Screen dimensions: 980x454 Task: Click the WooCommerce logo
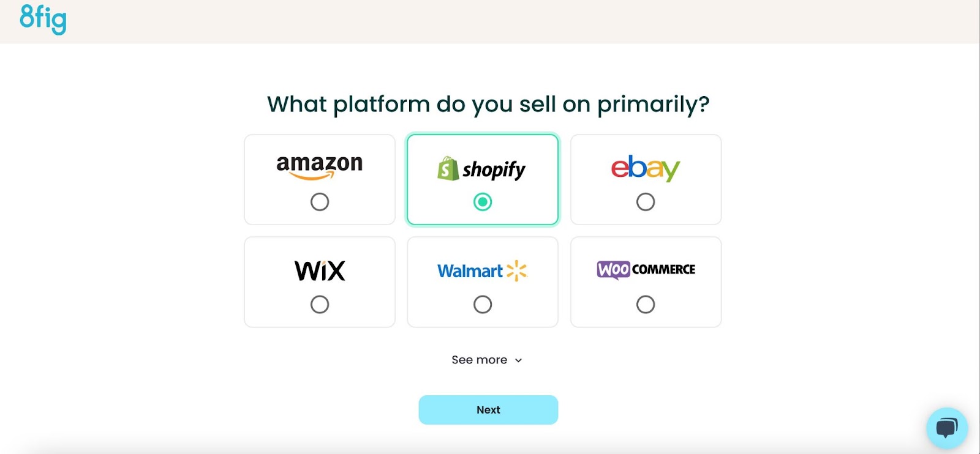646,269
